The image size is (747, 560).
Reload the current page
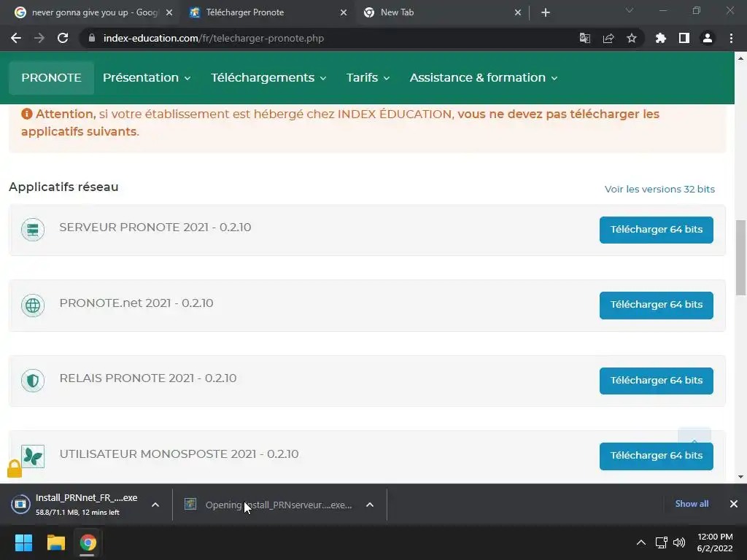pyautogui.click(x=63, y=38)
